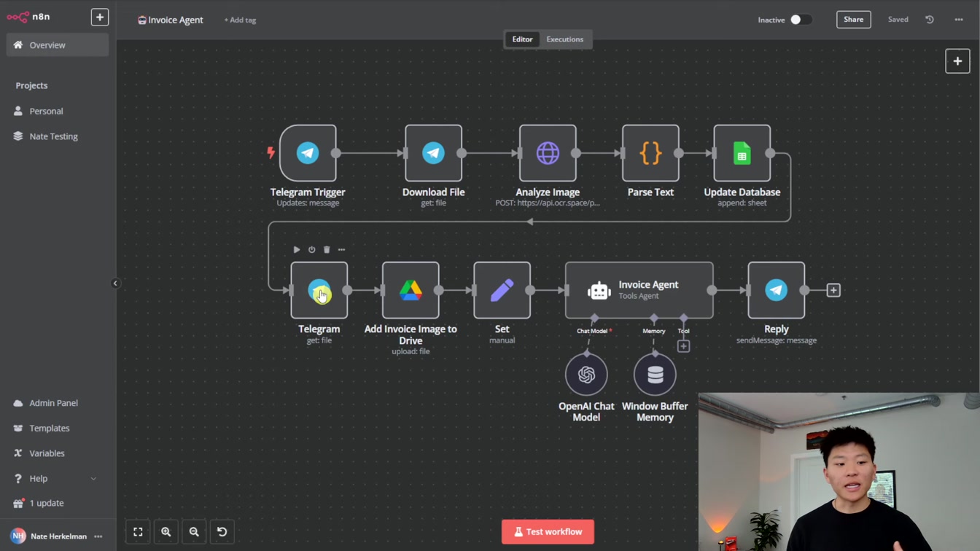Click the Chat Model connector on Invoice Agent

[x=595, y=319]
